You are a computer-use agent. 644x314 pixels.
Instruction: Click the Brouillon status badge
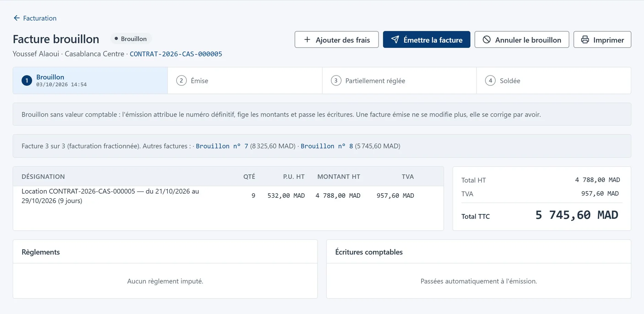[x=131, y=39]
